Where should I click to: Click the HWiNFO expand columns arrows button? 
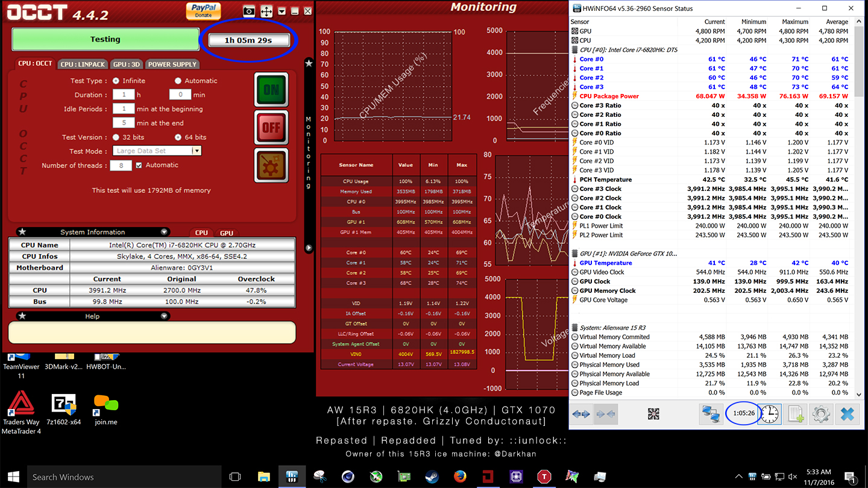click(x=580, y=414)
